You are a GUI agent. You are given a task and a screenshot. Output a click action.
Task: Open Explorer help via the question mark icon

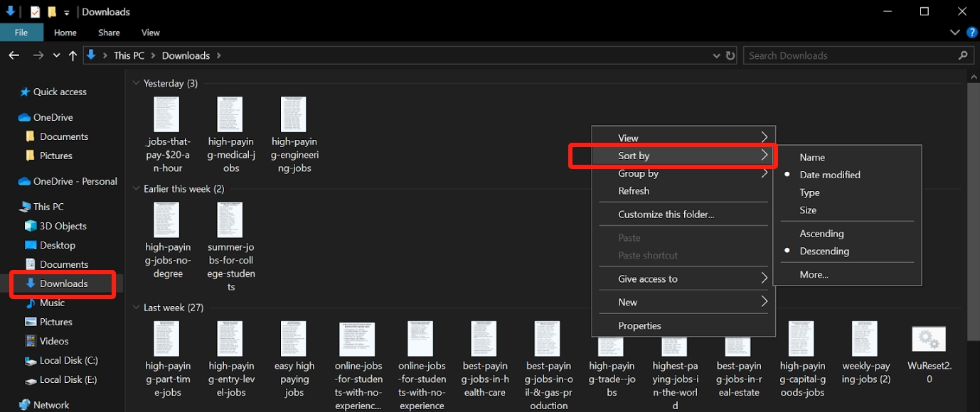[972, 32]
